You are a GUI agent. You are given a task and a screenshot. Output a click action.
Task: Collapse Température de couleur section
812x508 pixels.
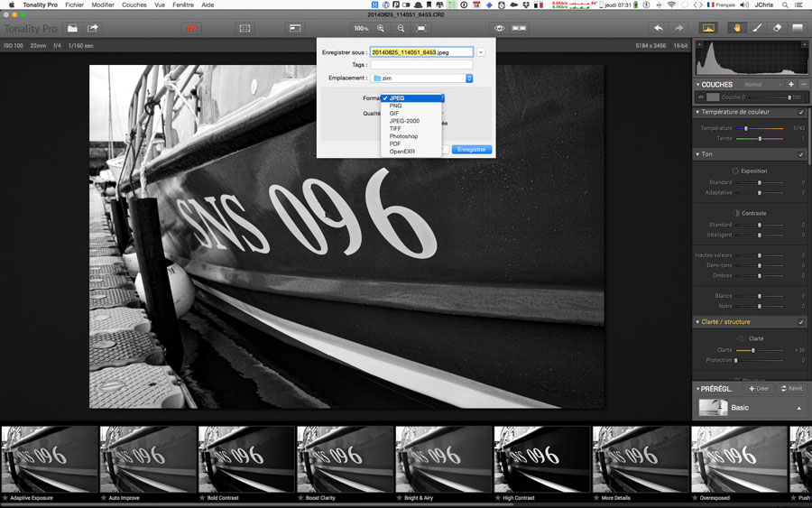point(697,112)
